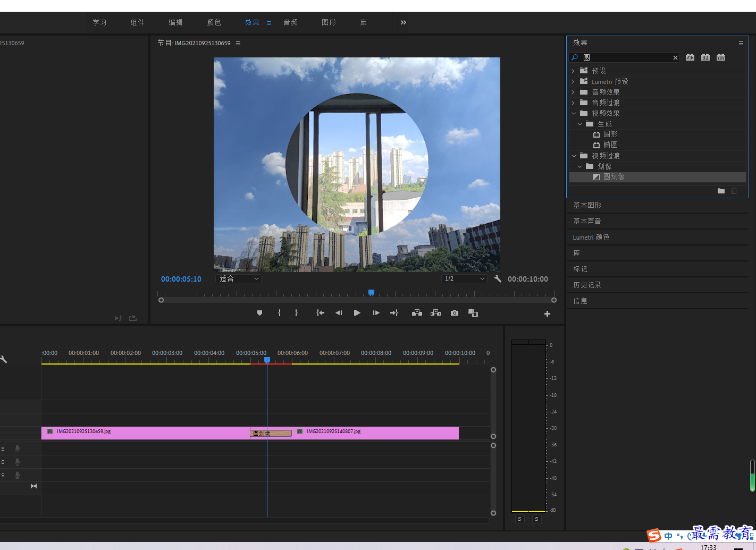
Task: Click the Lift button
Action: click(417, 313)
